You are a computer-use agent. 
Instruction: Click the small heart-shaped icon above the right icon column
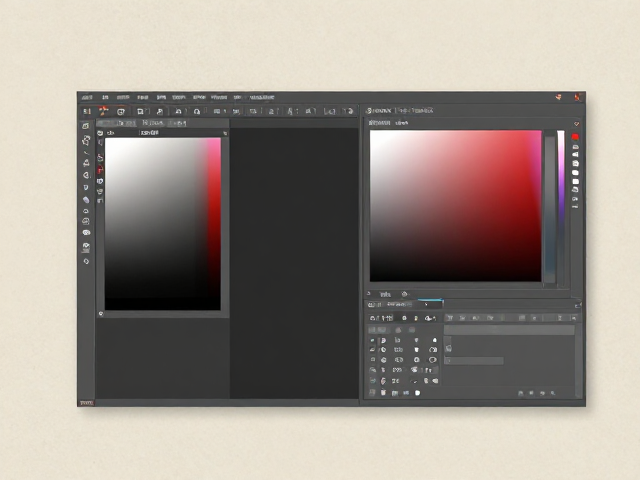point(576,124)
